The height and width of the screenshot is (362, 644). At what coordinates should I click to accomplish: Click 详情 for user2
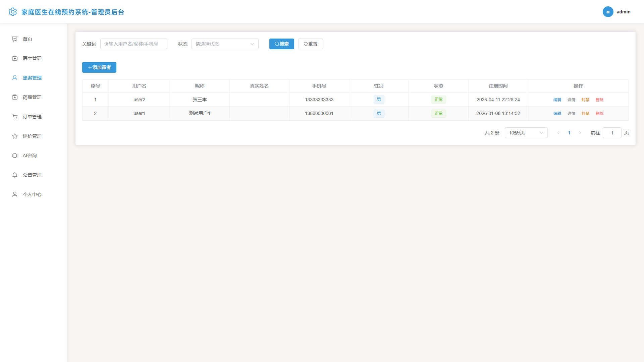pos(572,100)
